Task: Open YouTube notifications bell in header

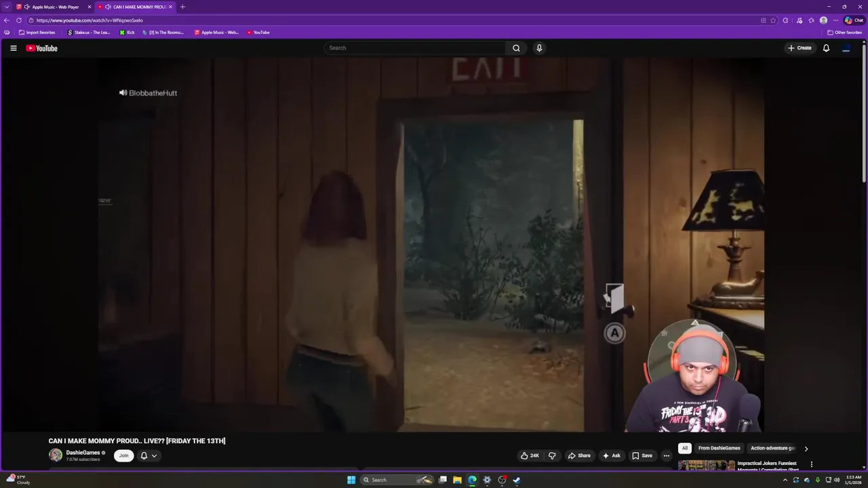Action: 826,48
